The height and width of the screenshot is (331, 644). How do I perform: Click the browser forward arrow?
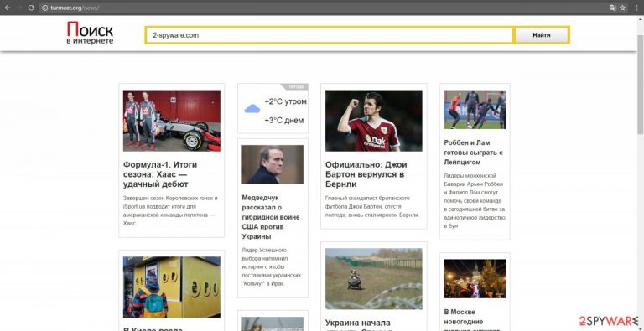19,8
